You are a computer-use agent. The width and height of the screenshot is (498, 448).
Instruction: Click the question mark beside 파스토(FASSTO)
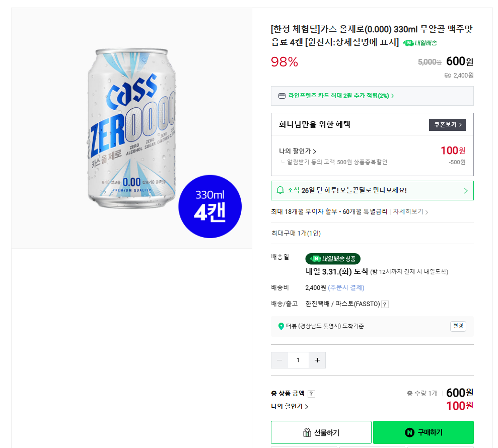[x=385, y=304]
